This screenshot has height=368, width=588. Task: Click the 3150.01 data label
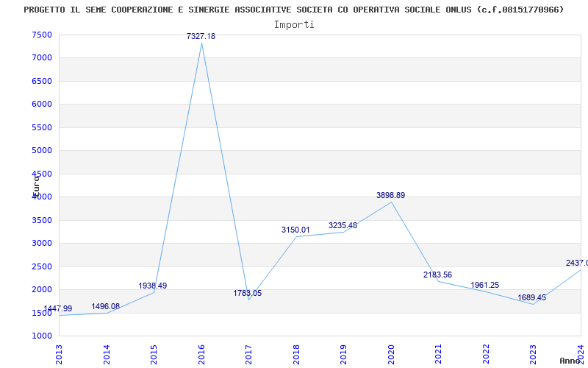tap(295, 230)
